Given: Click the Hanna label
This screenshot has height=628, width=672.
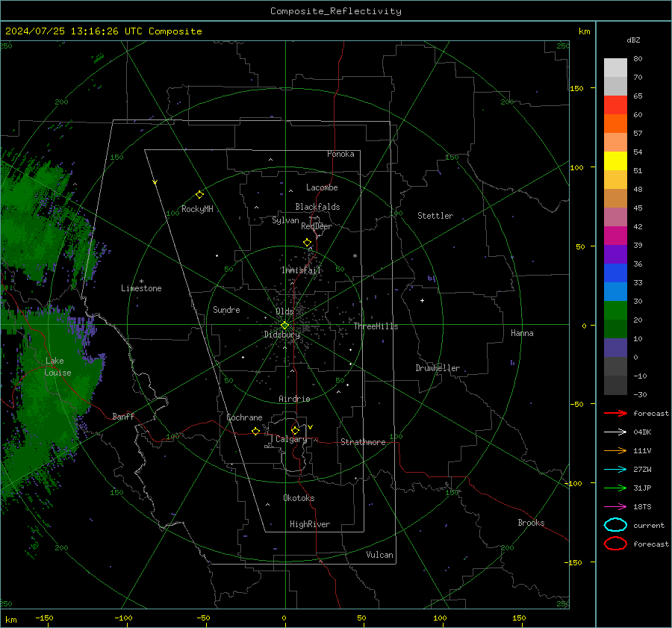Looking at the screenshot, I should pos(522,333).
